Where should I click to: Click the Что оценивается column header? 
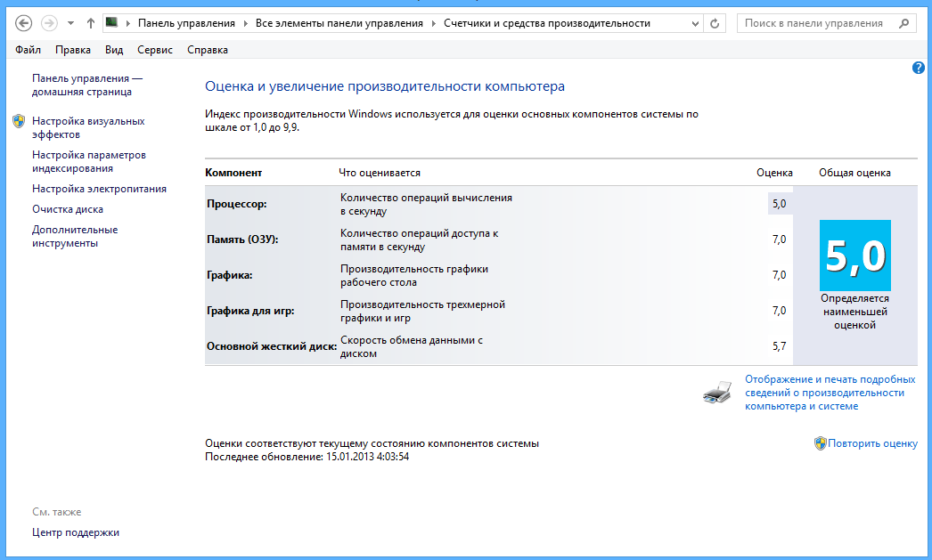pyautogui.click(x=380, y=173)
